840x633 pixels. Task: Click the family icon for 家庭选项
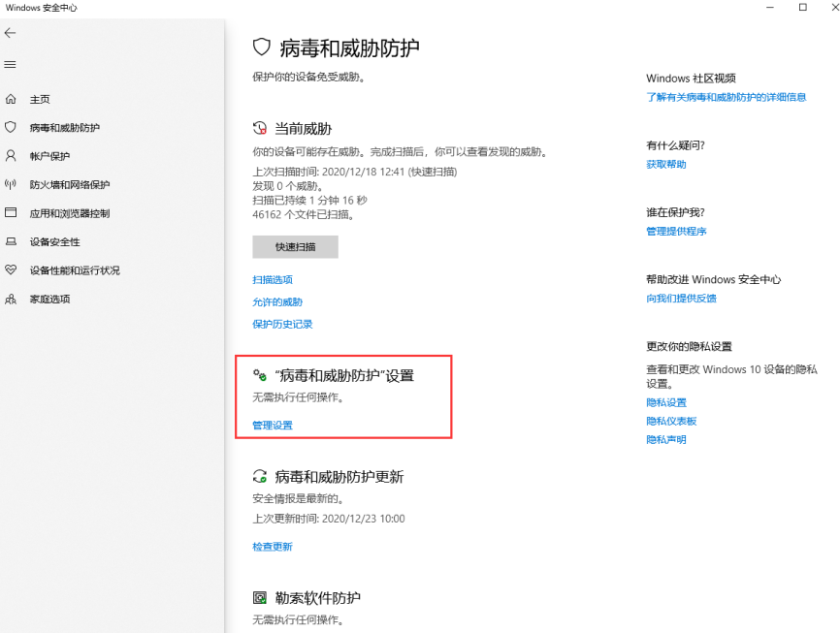(x=11, y=299)
